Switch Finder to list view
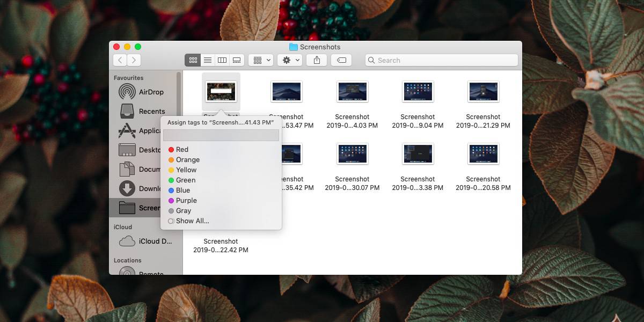 click(x=208, y=60)
